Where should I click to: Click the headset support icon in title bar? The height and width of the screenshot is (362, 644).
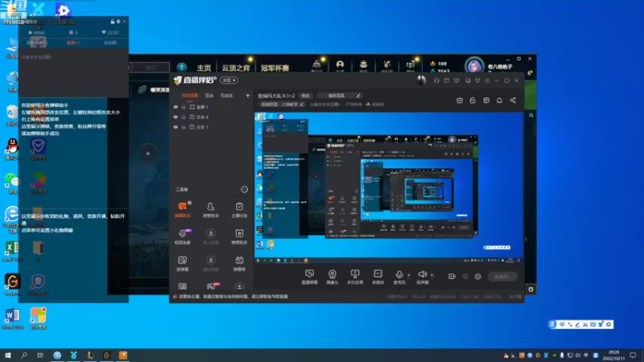click(x=436, y=80)
